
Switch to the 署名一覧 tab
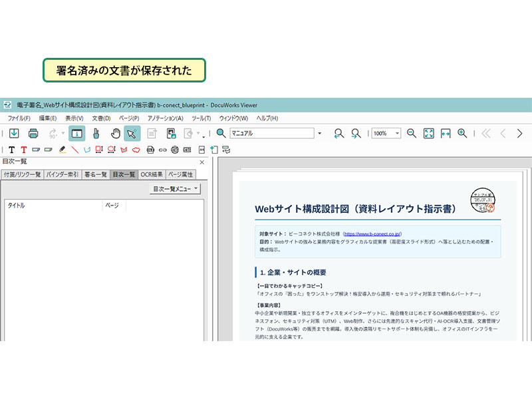pyautogui.click(x=96, y=174)
